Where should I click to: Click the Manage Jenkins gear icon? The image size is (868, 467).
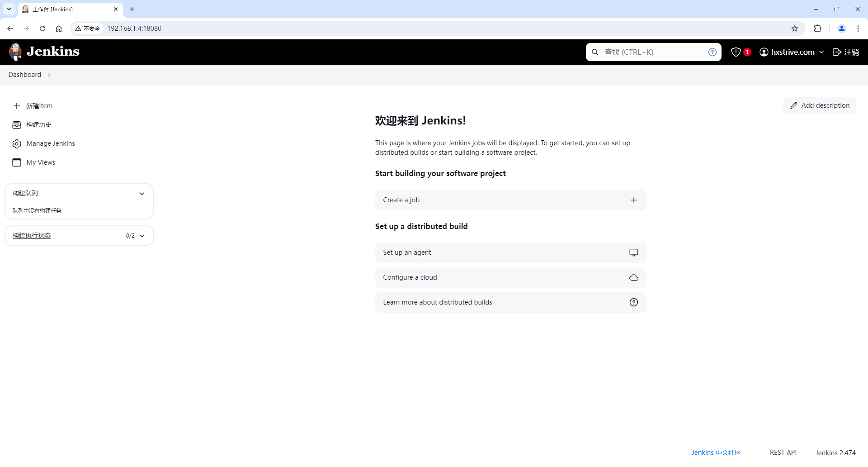coord(17,143)
